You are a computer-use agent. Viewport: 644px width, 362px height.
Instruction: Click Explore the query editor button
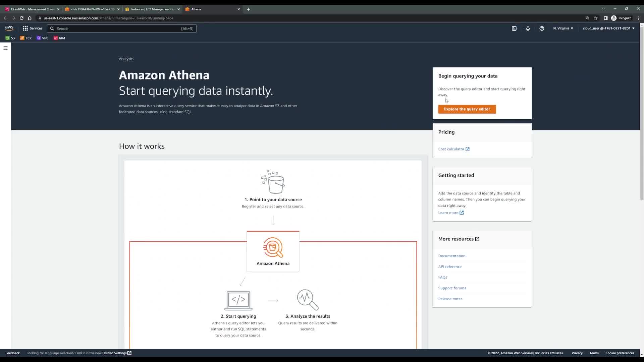coord(467,109)
